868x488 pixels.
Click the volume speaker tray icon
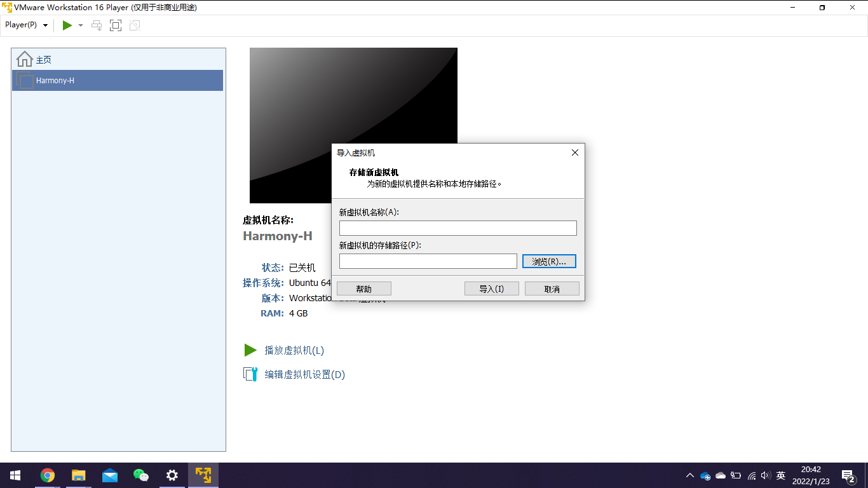tap(766, 475)
